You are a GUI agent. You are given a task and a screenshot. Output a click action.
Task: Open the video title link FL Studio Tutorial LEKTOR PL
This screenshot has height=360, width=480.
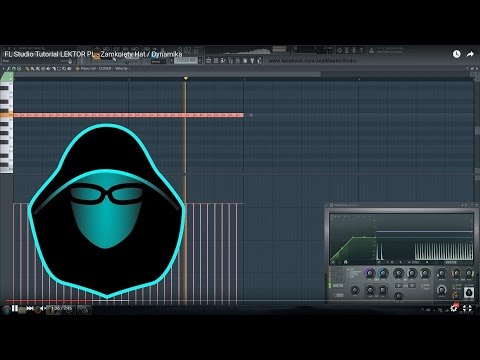click(x=93, y=54)
